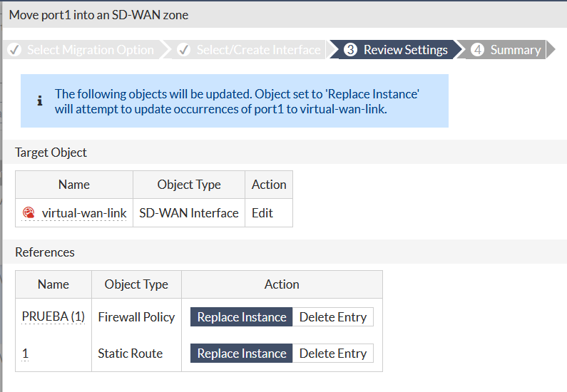Image resolution: width=567 pixels, height=392 pixels.
Task: Choose Delete Entry for the Static Route
Action: tap(333, 354)
